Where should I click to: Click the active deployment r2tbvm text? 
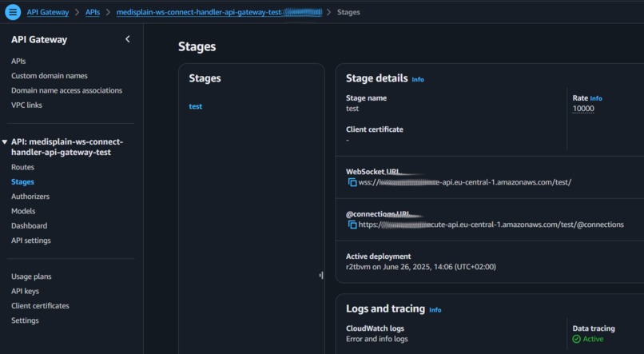pyautogui.click(x=421, y=267)
